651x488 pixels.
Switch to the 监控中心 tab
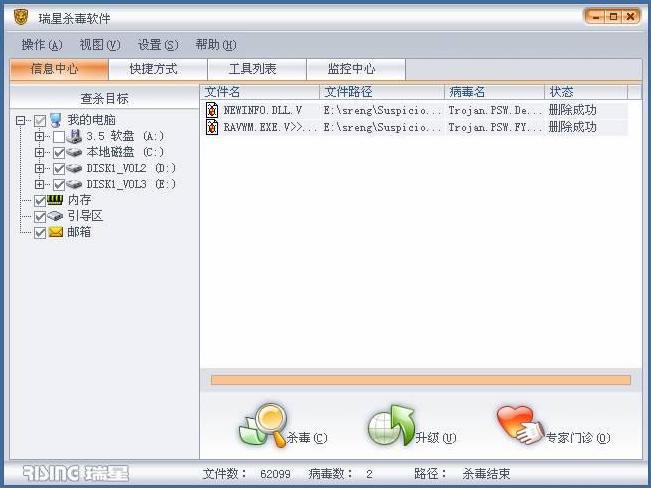[356, 69]
